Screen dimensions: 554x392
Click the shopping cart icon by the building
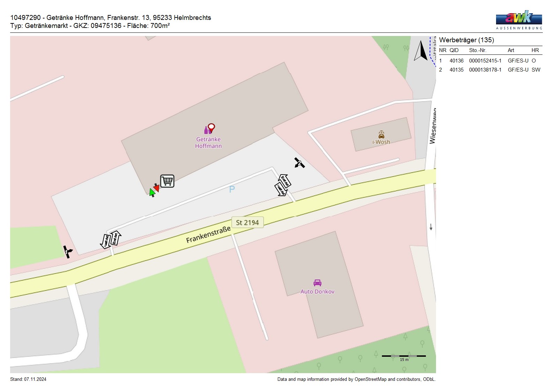(167, 181)
